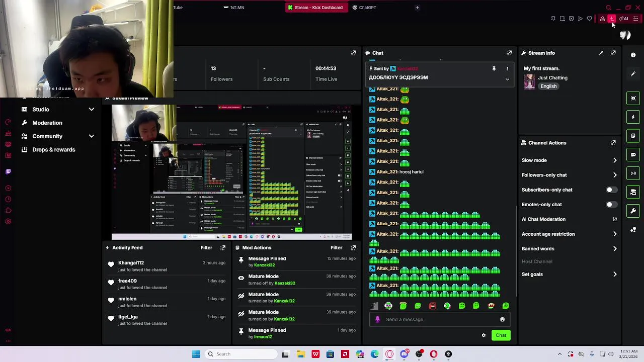Pop out the Activity Feed panel

click(223, 248)
